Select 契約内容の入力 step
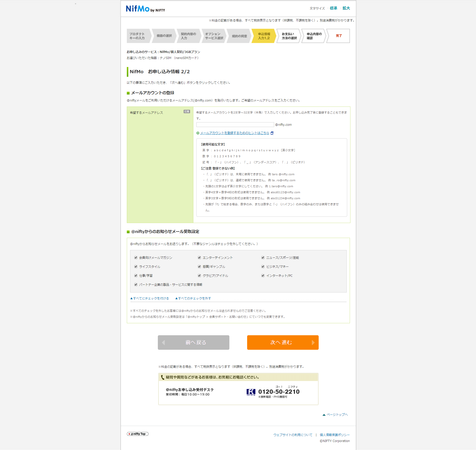This screenshot has height=450, width=476. (x=189, y=36)
